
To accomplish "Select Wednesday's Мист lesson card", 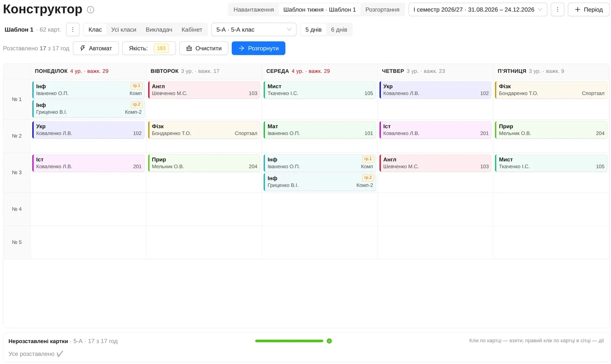I will click(x=319, y=90).
